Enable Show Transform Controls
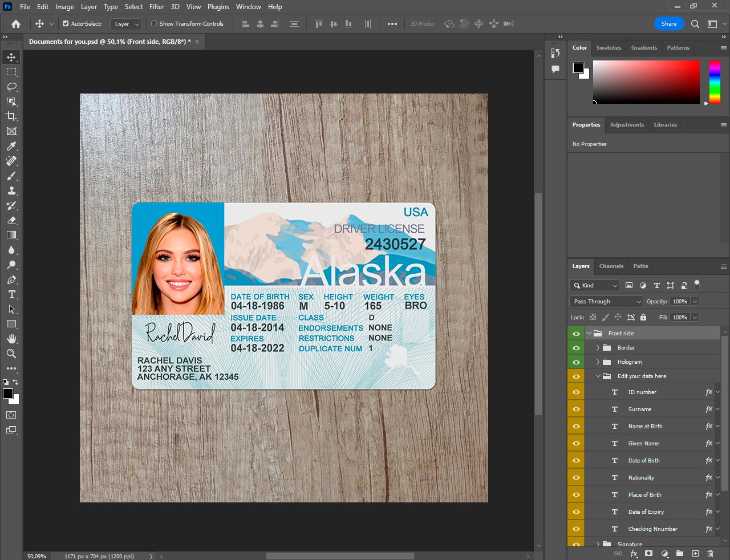730x560 pixels. (x=154, y=24)
